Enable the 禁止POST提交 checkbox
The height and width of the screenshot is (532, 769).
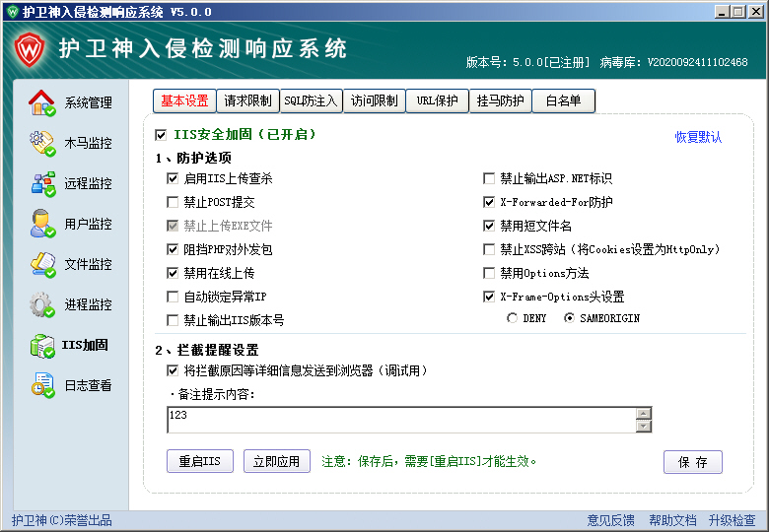click(174, 202)
